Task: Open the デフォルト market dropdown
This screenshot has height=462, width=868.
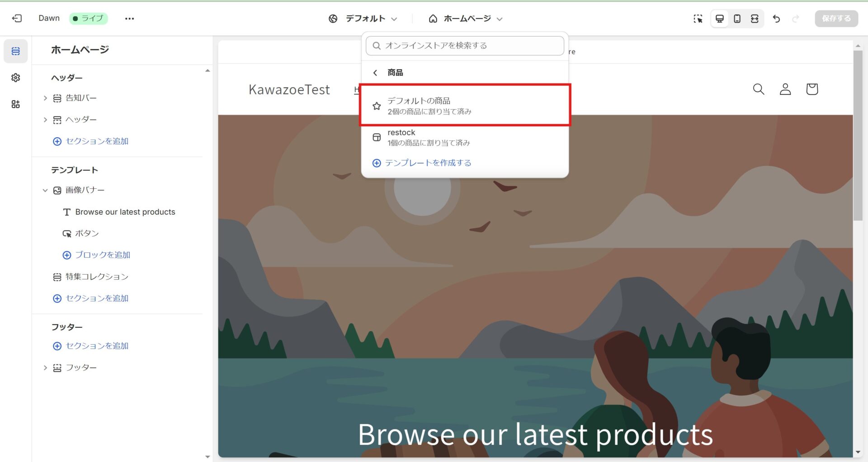Action: [x=363, y=19]
